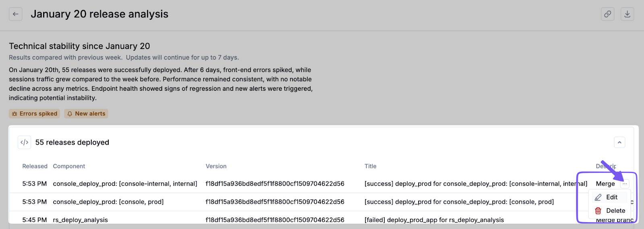The height and width of the screenshot is (229, 644).
Task: Select the New alerts tag
Action: pyautogui.click(x=86, y=114)
